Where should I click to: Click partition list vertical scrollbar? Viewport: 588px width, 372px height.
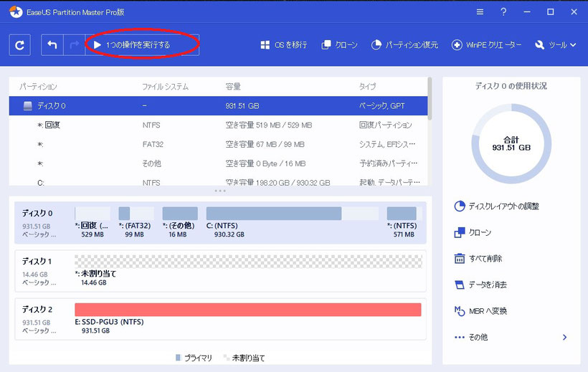click(430, 99)
